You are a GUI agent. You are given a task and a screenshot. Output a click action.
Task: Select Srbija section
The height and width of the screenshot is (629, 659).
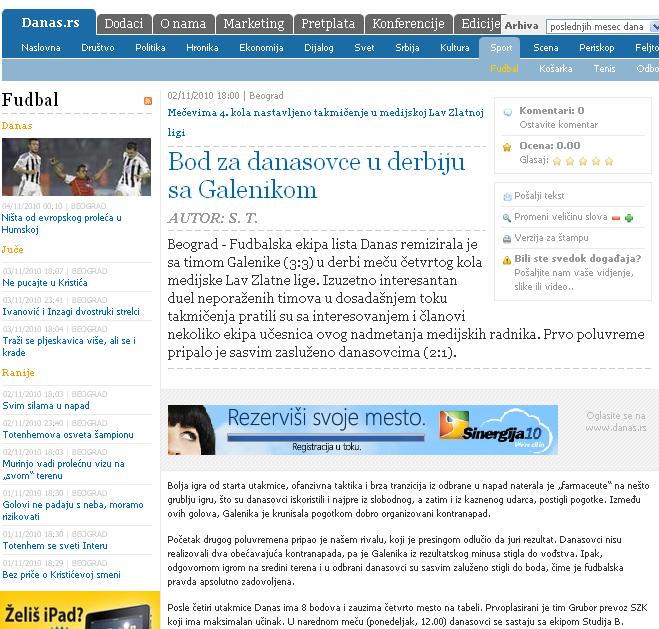[x=407, y=47]
